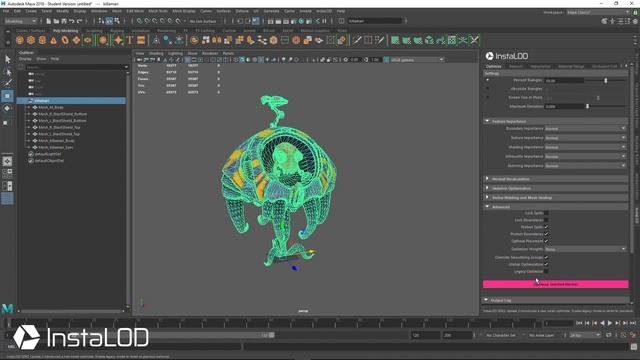Go to start of playback range
This screenshot has width=640, height=360.
[579, 323]
